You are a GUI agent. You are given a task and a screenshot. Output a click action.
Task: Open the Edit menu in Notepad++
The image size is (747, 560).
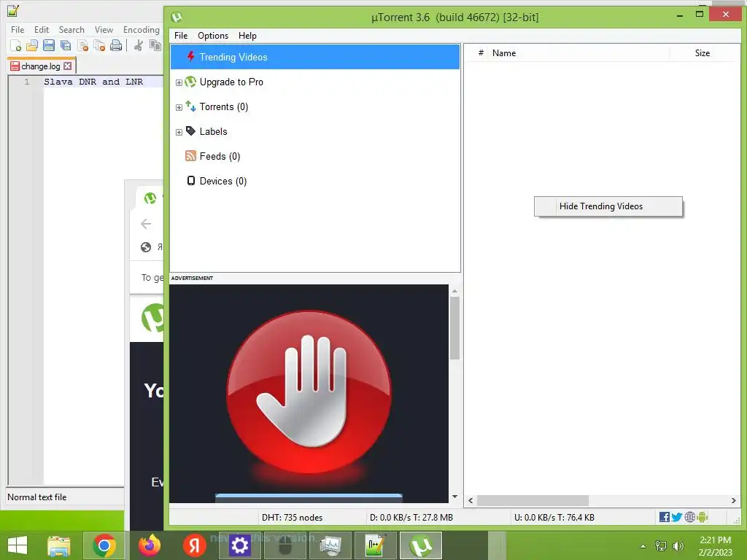click(x=42, y=29)
